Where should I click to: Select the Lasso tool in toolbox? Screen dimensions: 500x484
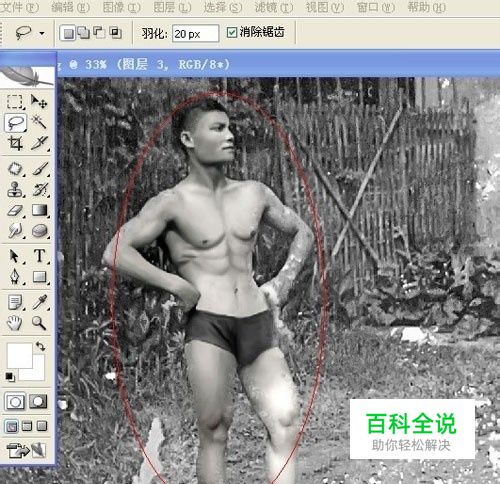pos(15,122)
